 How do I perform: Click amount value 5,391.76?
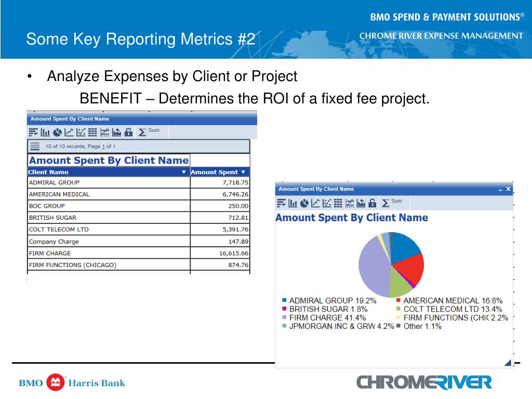(x=235, y=229)
